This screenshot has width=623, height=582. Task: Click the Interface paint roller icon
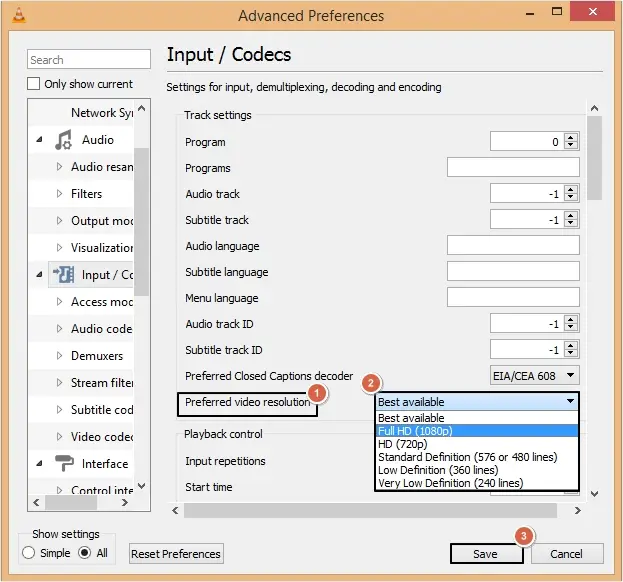tap(64, 463)
